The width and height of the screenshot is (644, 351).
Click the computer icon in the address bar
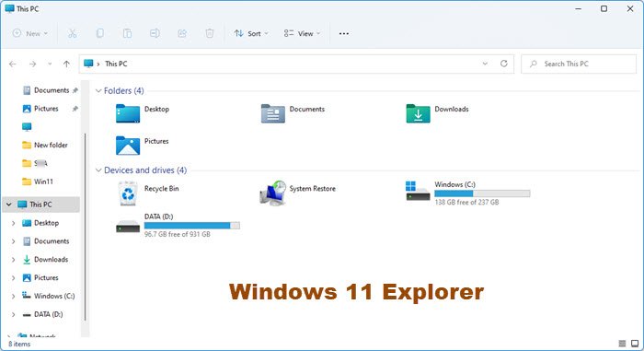pyautogui.click(x=88, y=64)
